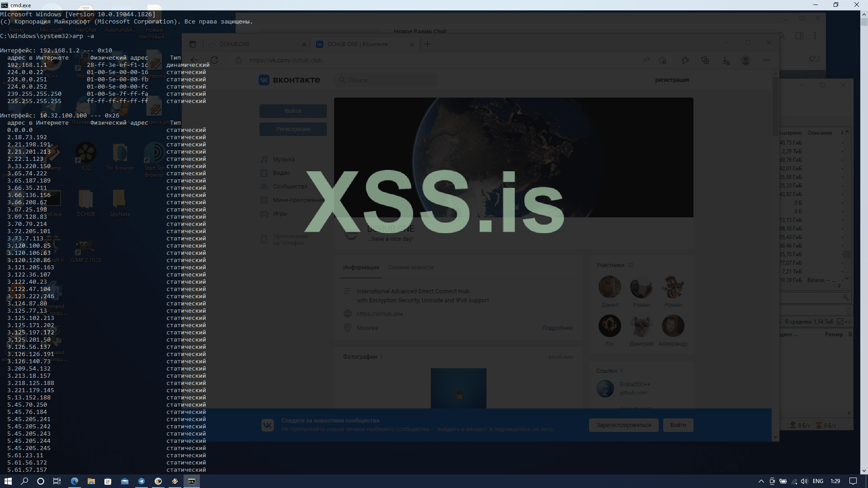Open File Explorer from taskbar
Screen dimensions: 868x488
pyautogui.click(x=91, y=481)
